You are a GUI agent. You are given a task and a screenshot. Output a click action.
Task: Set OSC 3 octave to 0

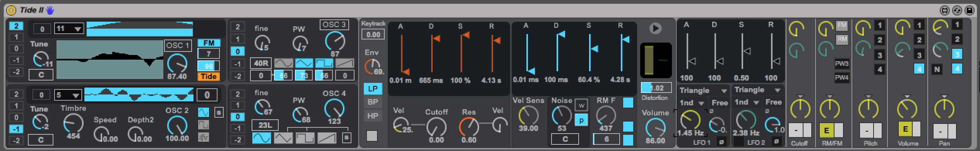pos(238,51)
